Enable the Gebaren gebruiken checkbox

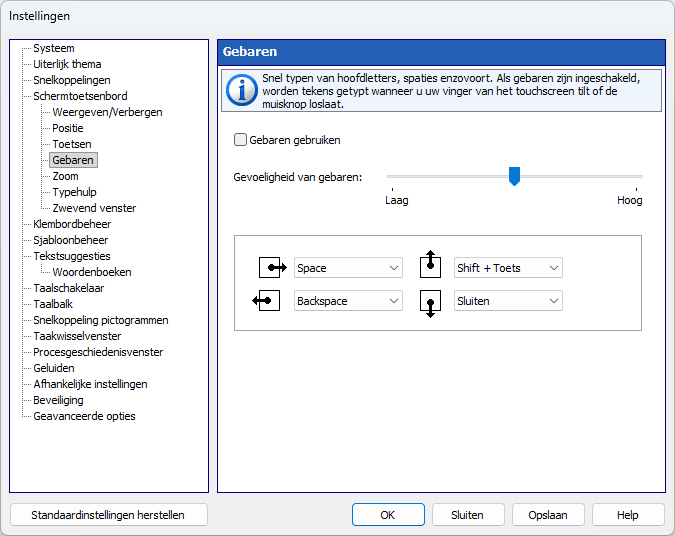coord(240,140)
